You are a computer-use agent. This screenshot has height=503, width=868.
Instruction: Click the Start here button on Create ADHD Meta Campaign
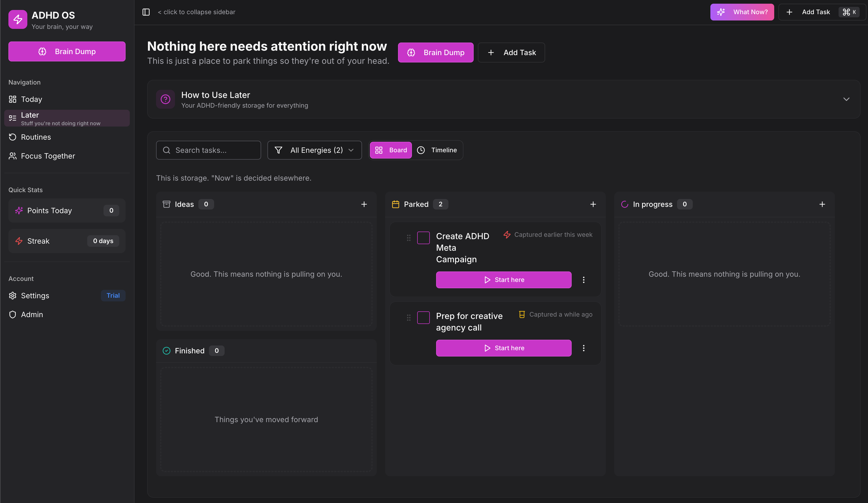(503, 280)
